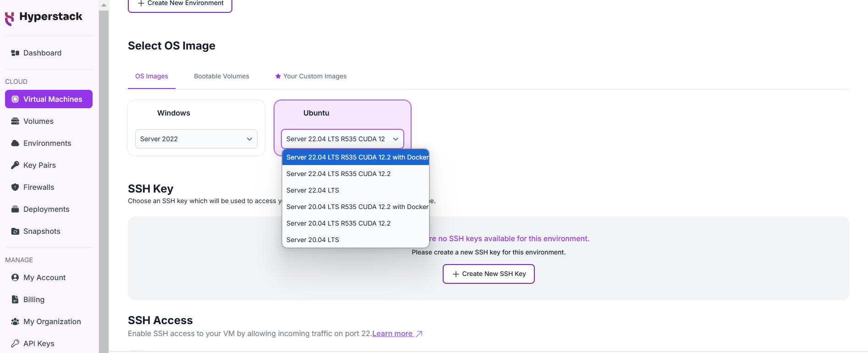Collapse the Ubuntu version dropdown
The image size is (868, 353).
pyautogui.click(x=342, y=139)
